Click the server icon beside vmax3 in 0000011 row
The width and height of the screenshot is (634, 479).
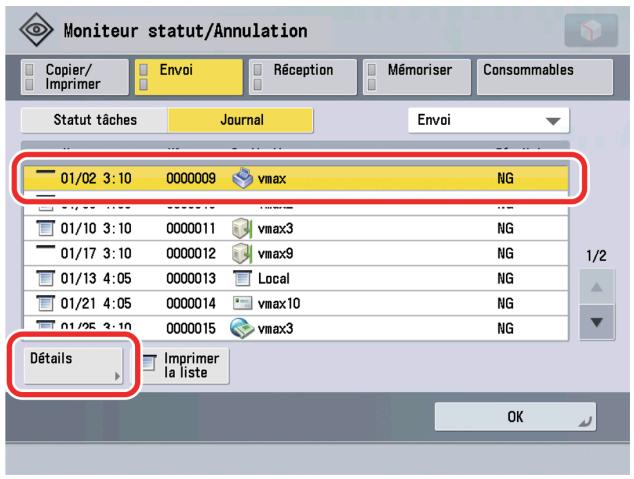click(x=242, y=228)
